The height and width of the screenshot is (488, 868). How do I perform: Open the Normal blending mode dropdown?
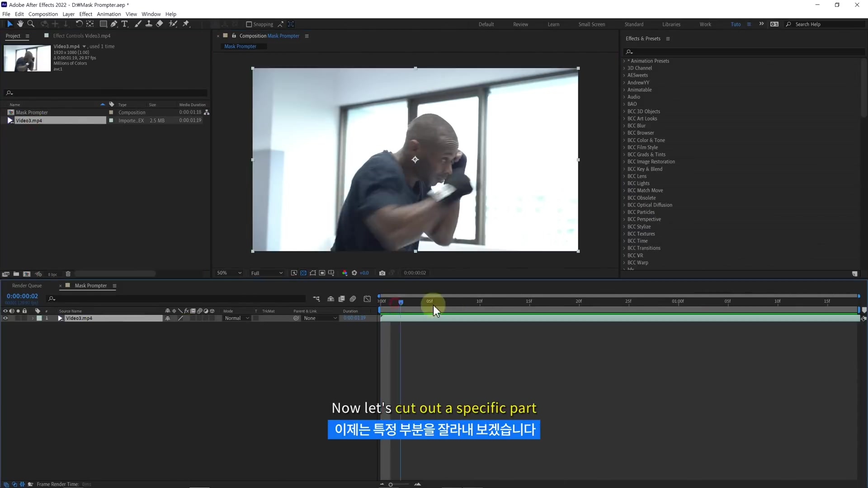point(237,318)
